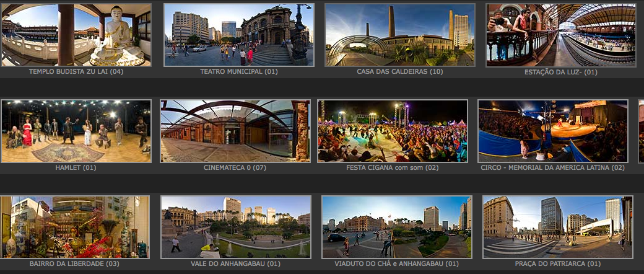Open the Hamlet stage performance thumbnail
644x274 pixels.
pos(76,131)
